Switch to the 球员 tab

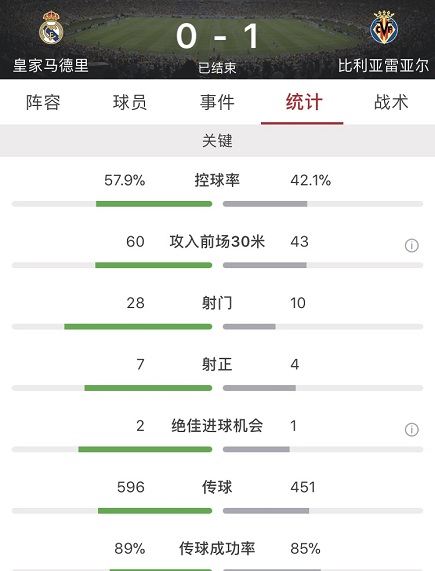[x=130, y=102]
